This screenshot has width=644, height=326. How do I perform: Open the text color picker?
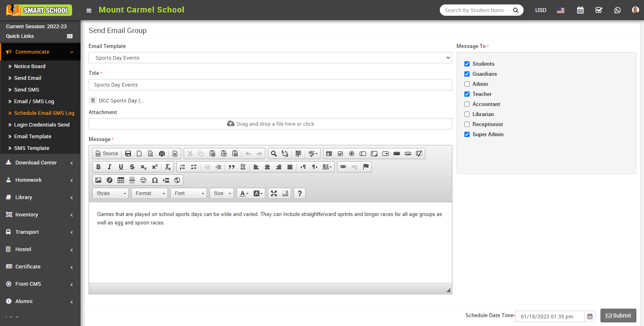point(244,193)
